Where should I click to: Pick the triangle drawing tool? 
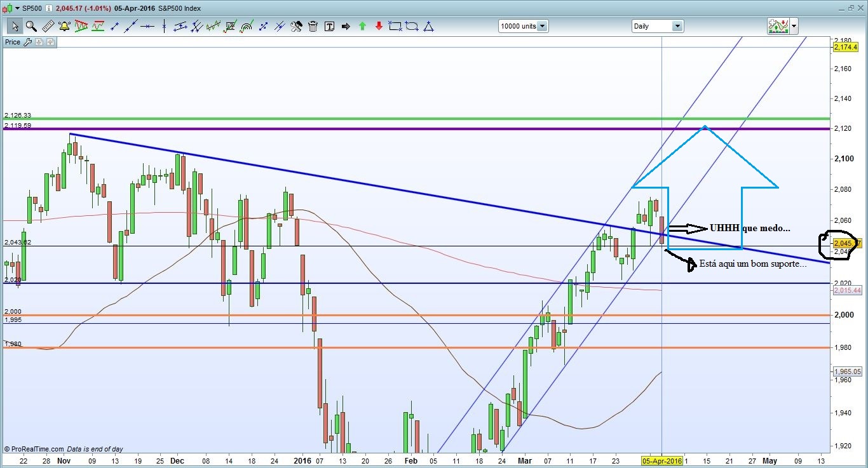[x=428, y=26]
